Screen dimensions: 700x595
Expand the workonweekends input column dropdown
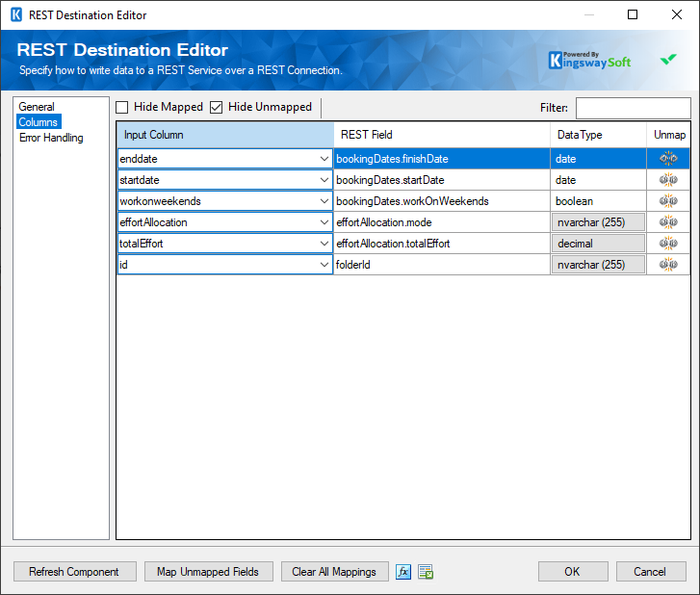pos(324,201)
